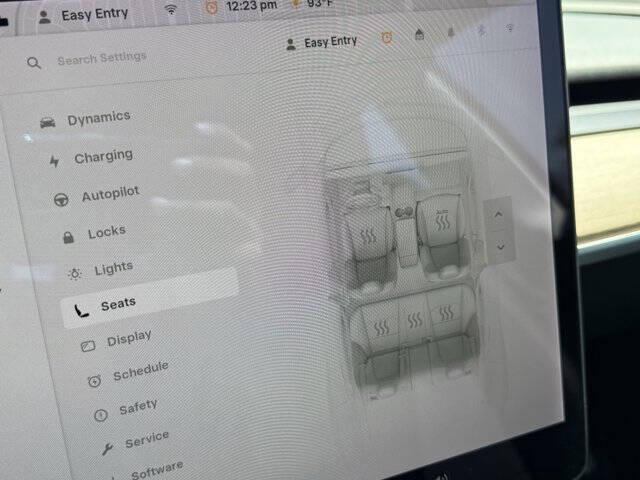Viewport: 640px width, 480px height.
Task: Open the Autopilot settings menu
Action: coord(111,194)
